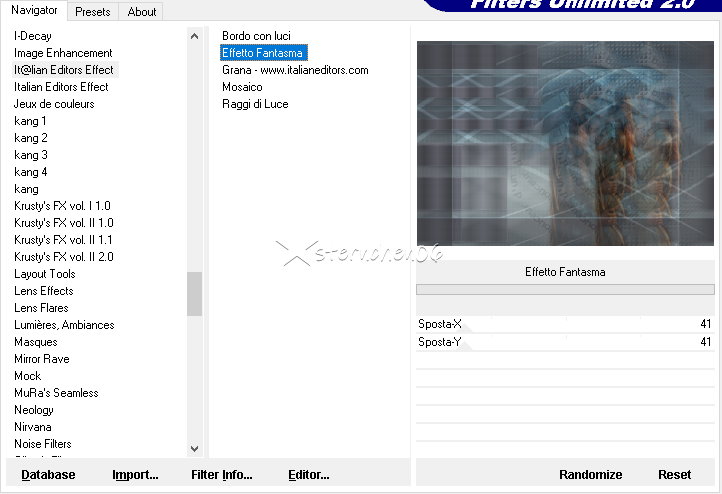Click the Database button

click(48, 475)
